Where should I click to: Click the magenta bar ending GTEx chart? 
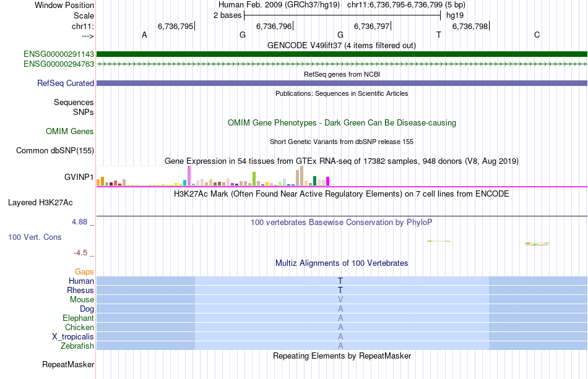(x=328, y=181)
